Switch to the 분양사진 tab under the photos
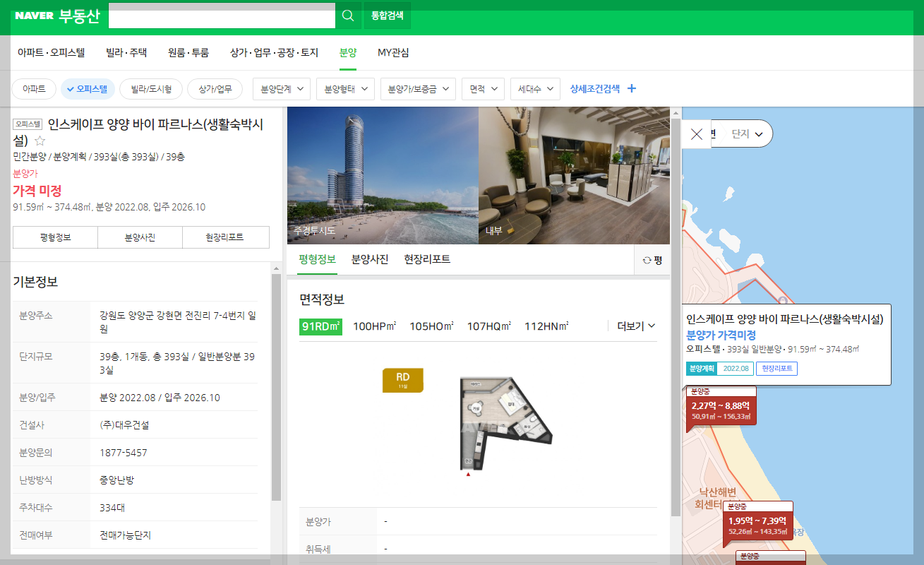Image resolution: width=924 pixels, height=565 pixels. pyautogui.click(x=370, y=259)
